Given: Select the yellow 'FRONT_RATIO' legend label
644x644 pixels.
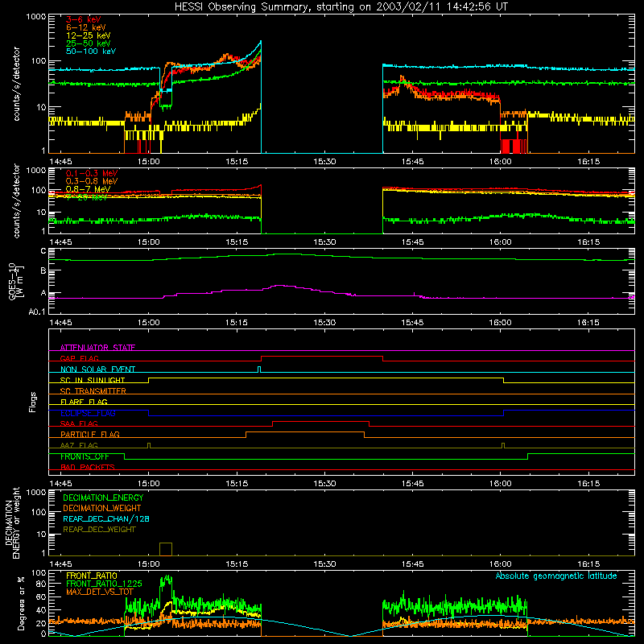Looking at the screenshot, I should [x=92, y=576].
